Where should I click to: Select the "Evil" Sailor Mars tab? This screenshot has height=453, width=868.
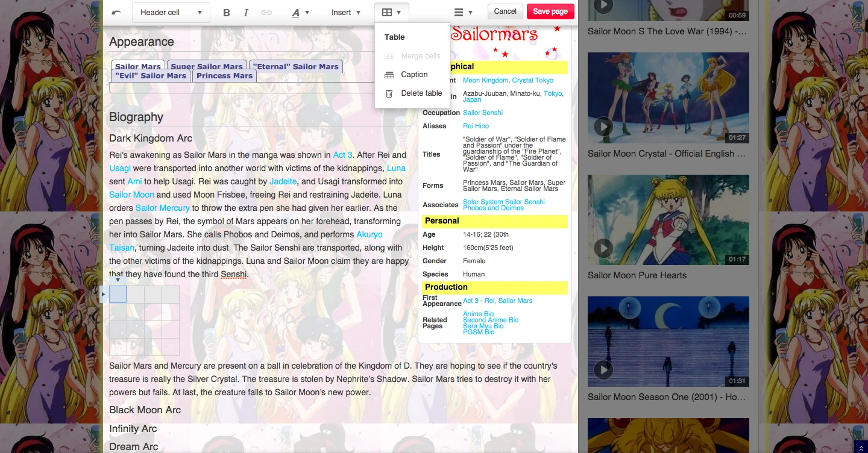click(x=151, y=76)
